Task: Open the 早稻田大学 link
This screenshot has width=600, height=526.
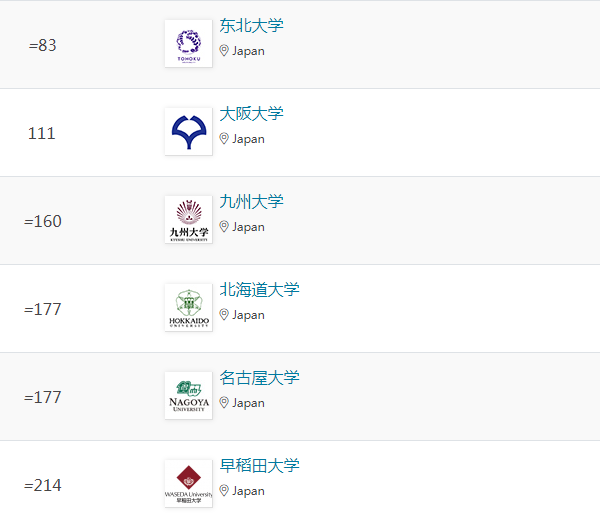Action: 259,466
